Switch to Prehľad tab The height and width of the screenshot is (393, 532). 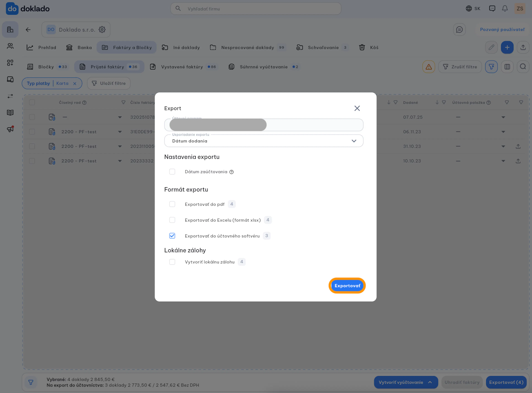point(41,47)
